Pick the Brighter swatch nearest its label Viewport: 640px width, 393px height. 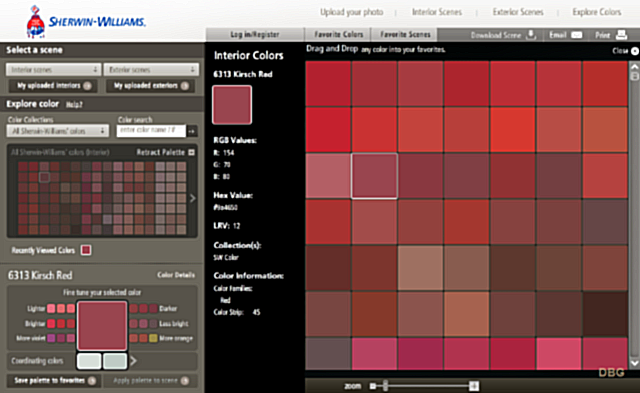click(x=51, y=324)
